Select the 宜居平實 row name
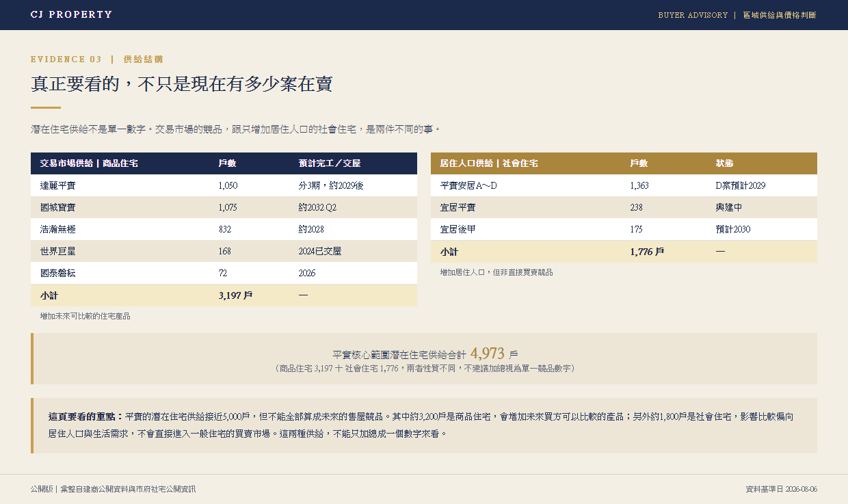This screenshot has height=504, width=848. [x=458, y=207]
